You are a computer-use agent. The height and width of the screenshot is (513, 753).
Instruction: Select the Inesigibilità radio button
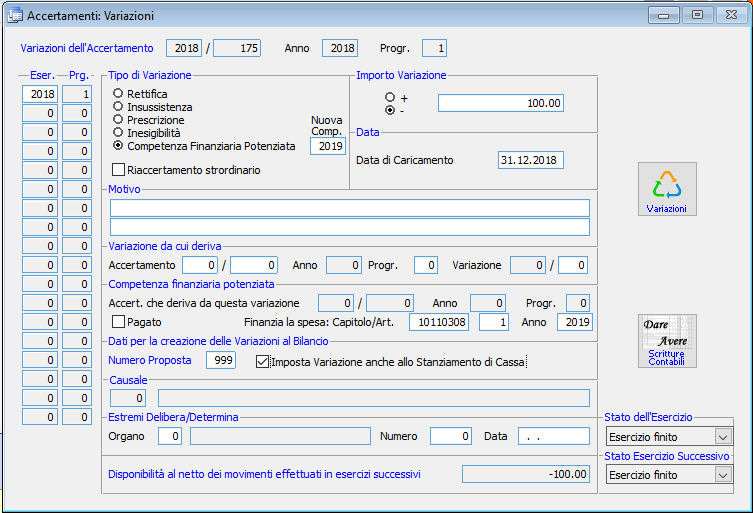click(118, 132)
